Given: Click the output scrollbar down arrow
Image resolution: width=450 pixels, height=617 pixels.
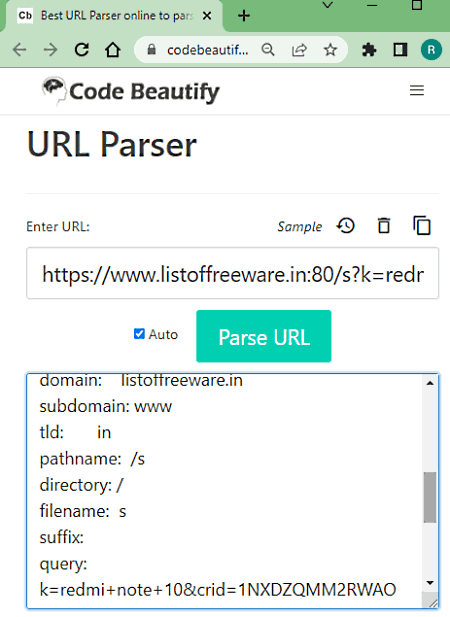Looking at the screenshot, I should coord(430,583).
